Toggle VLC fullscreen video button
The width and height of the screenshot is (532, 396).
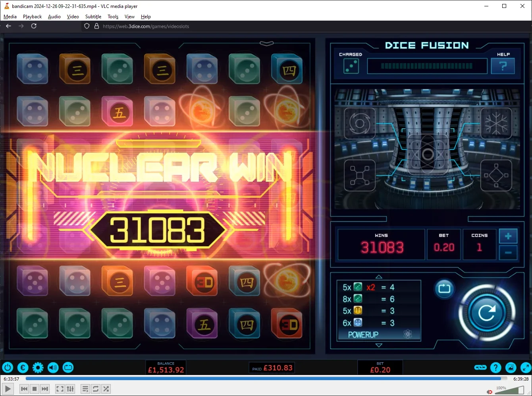[x=60, y=389]
